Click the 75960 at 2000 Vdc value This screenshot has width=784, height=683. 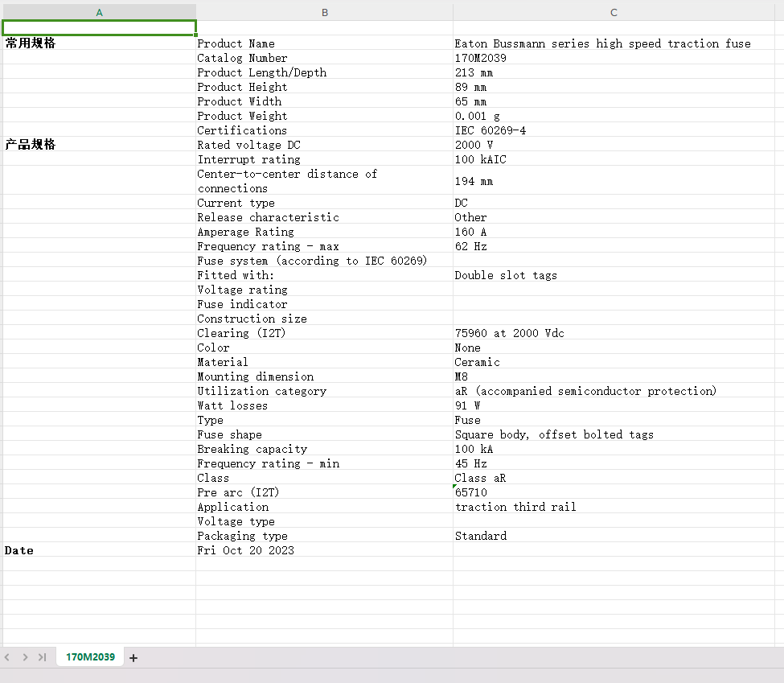tap(614, 333)
